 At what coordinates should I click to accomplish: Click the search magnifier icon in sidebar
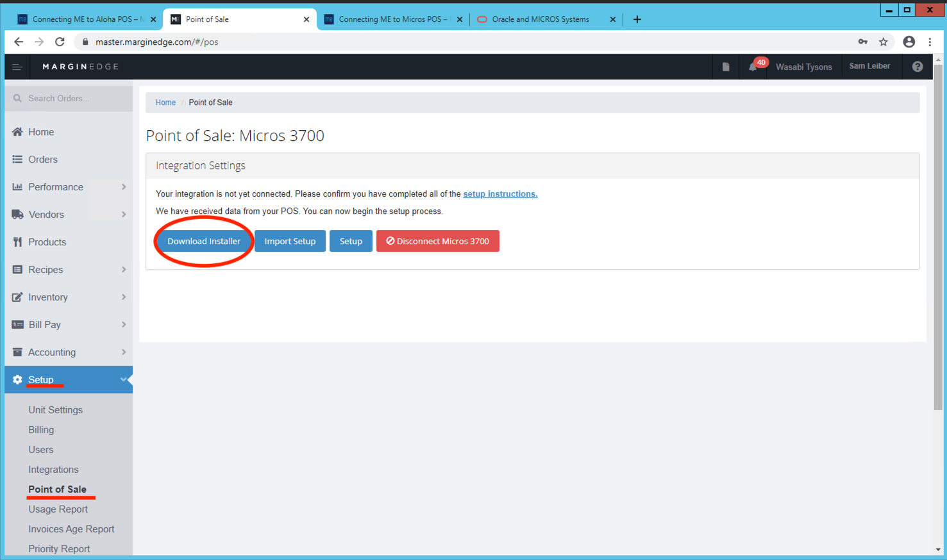tap(17, 98)
